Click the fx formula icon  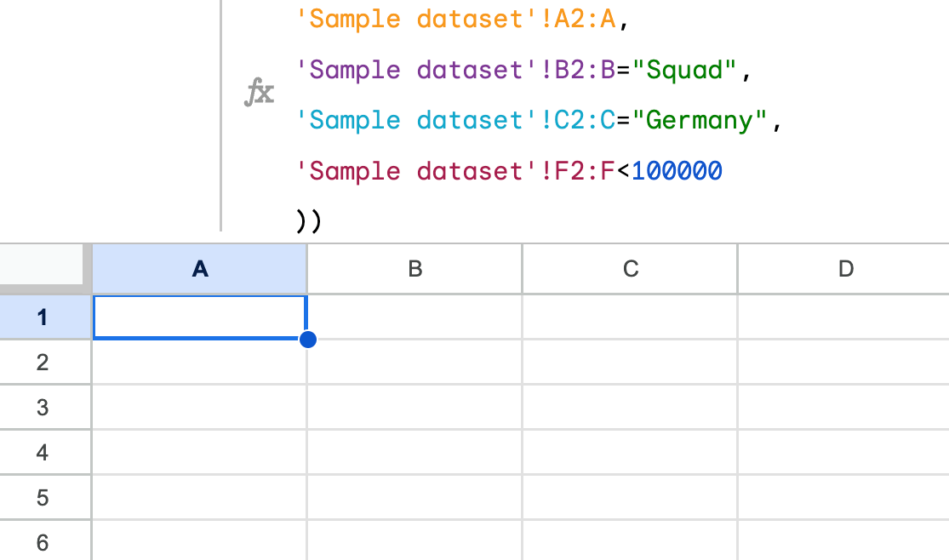[259, 92]
